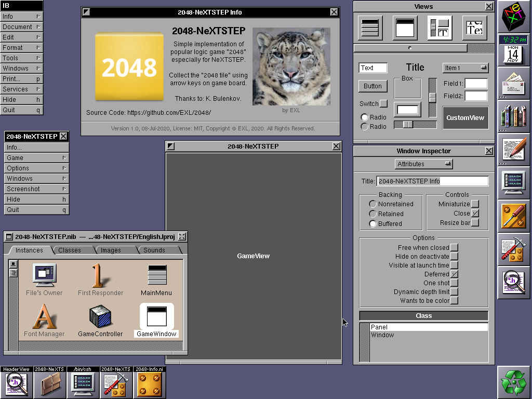Image resolution: width=532 pixels, height=399 pixels.
Task: Switch to the Sounds tab
Action: click(x=155, y=250)
